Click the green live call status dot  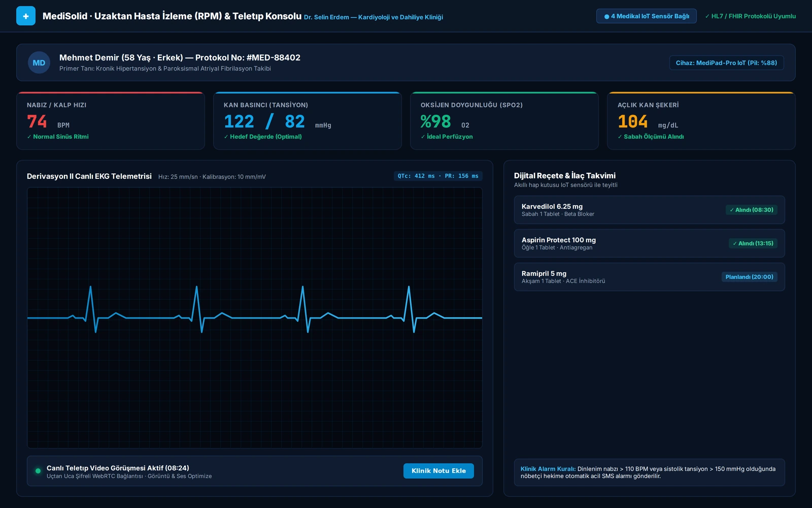pyautogui.click(x=38, y=471)
